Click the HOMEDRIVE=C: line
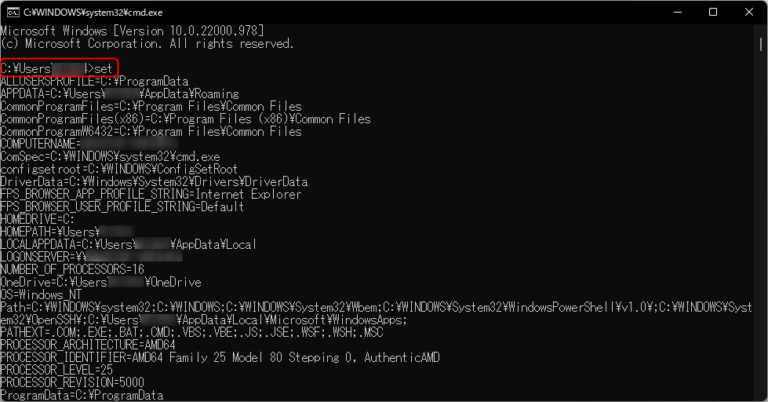The image size is (768, 402). click(38, 219)
